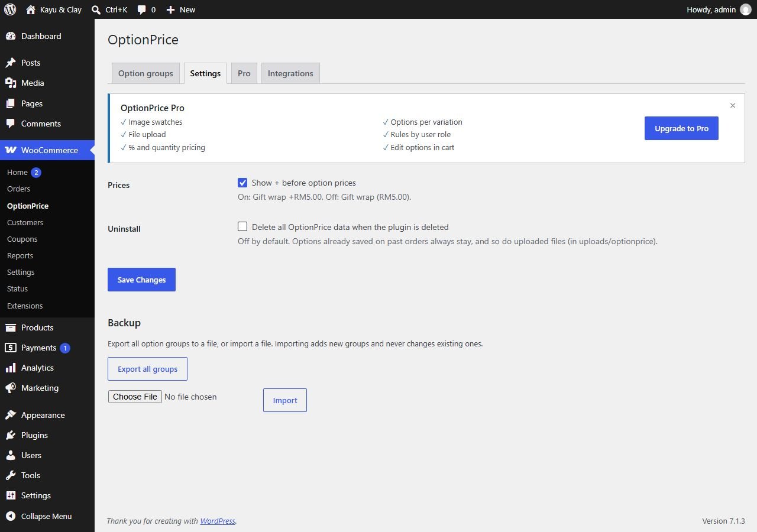Click the Posts pushpin icon
The image size is (757, 532).
[x=11, y=63]
